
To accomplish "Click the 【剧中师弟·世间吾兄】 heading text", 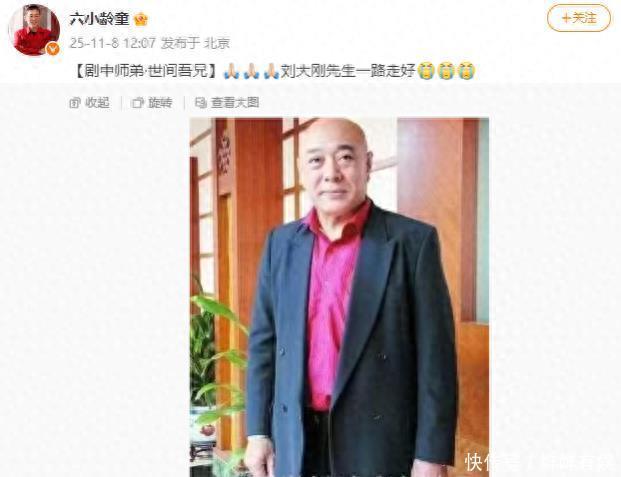I will click(x=147, y=71).
